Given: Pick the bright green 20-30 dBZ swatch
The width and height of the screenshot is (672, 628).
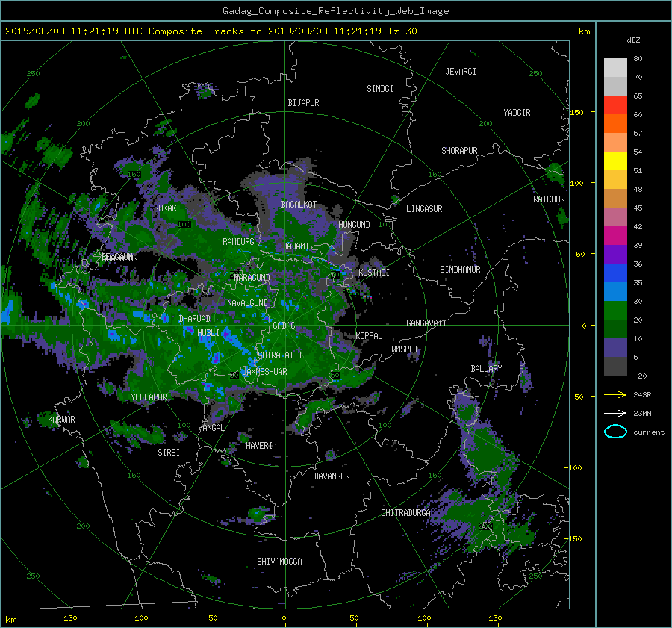Looking at the screenshot, I should click(x=615, y=310).
